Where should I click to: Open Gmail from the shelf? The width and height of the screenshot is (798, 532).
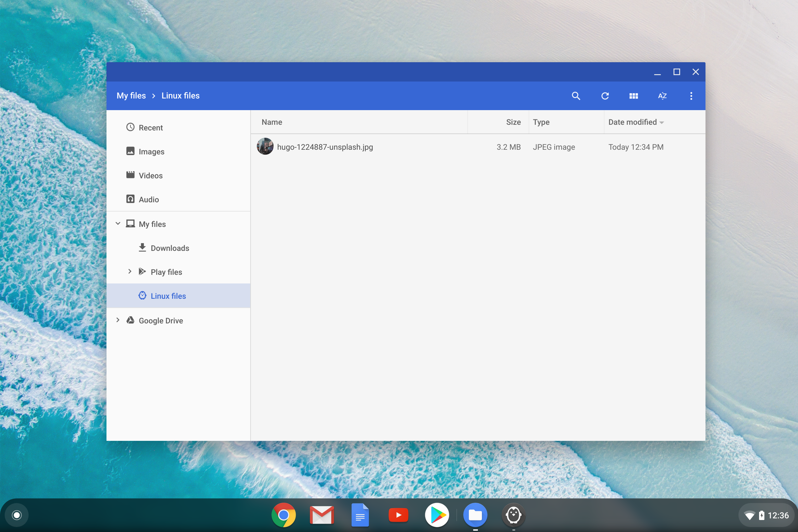click(x=322, y=515)
